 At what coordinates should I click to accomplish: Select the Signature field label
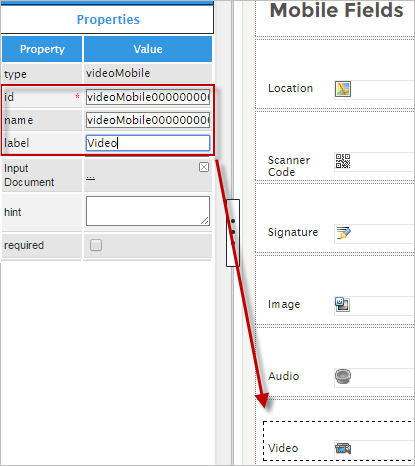tap(293, 232)
